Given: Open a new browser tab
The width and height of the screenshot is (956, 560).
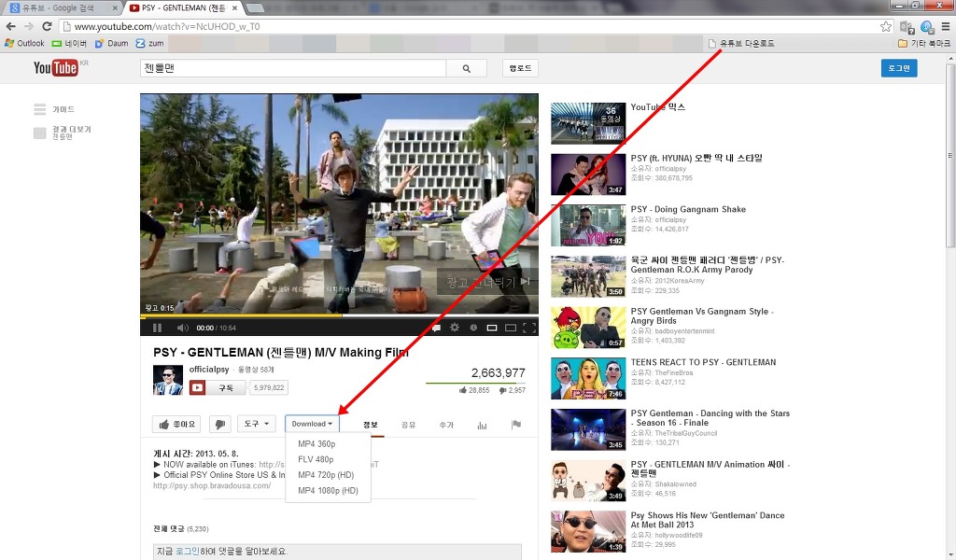Looking at the screenshot, I should [254, 7].
